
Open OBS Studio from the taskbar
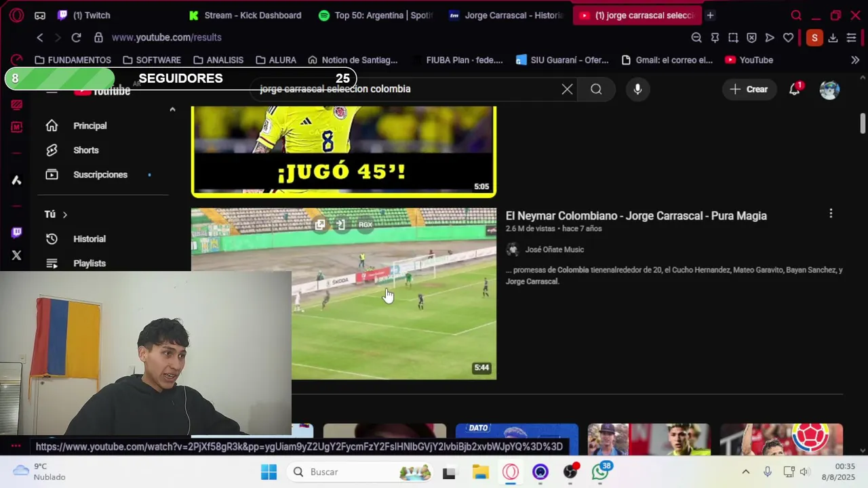pos(570,472)
